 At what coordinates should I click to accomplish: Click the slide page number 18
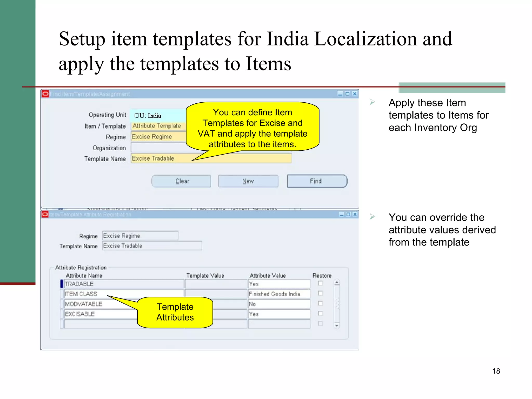496,371
